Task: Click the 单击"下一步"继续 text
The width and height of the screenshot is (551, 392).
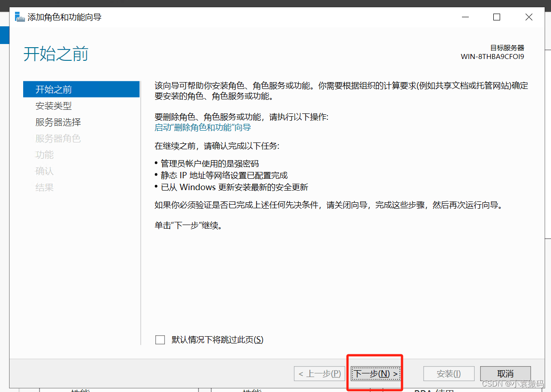Action: [x=189, y=225]
